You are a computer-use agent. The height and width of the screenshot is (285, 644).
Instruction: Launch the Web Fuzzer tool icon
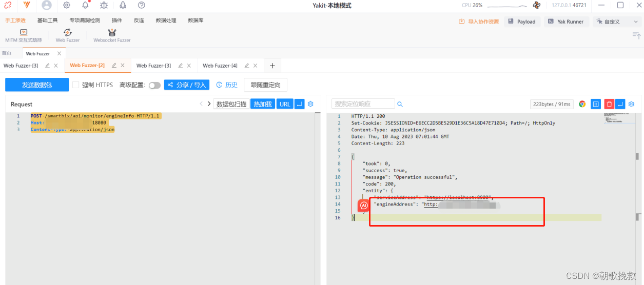point(68,35)
